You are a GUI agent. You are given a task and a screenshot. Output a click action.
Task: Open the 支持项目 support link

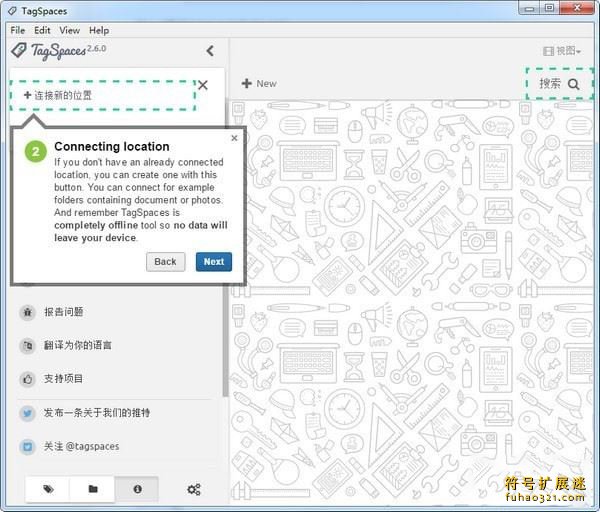(63, 379)
